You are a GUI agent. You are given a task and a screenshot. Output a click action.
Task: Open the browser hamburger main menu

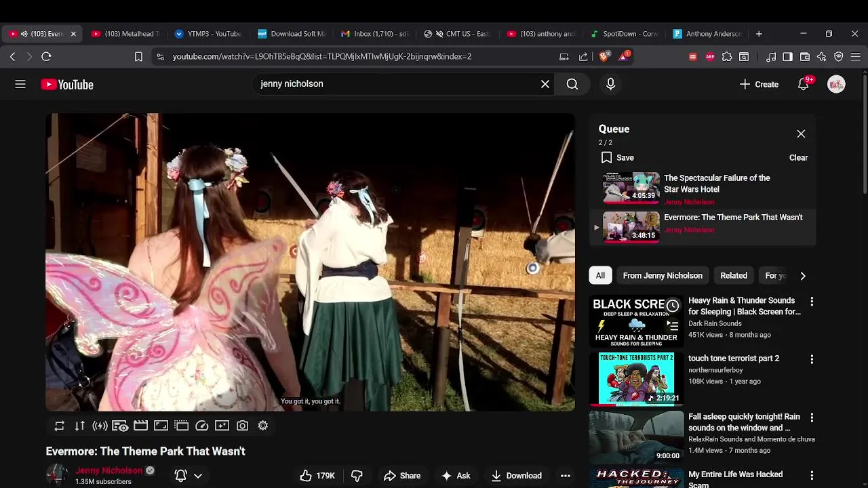[x=856, y=57]
